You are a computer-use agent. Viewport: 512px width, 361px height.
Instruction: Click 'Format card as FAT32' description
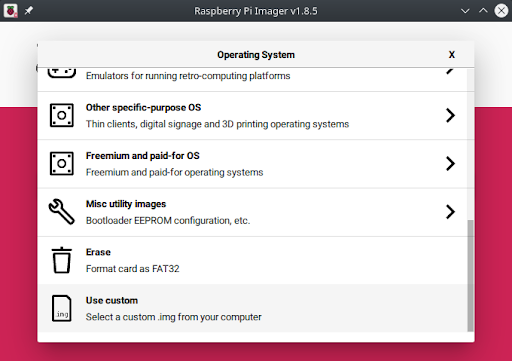(x=132, y=269)
